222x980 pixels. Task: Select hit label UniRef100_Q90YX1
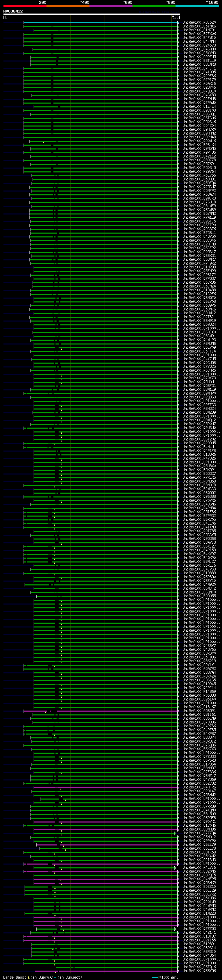coord(199,821)
